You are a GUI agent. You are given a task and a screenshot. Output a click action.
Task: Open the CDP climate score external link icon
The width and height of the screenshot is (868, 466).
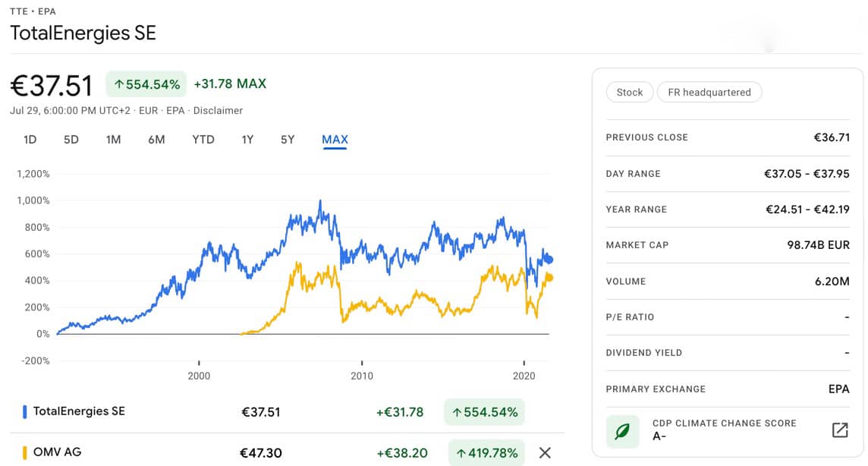coord(840,430)
